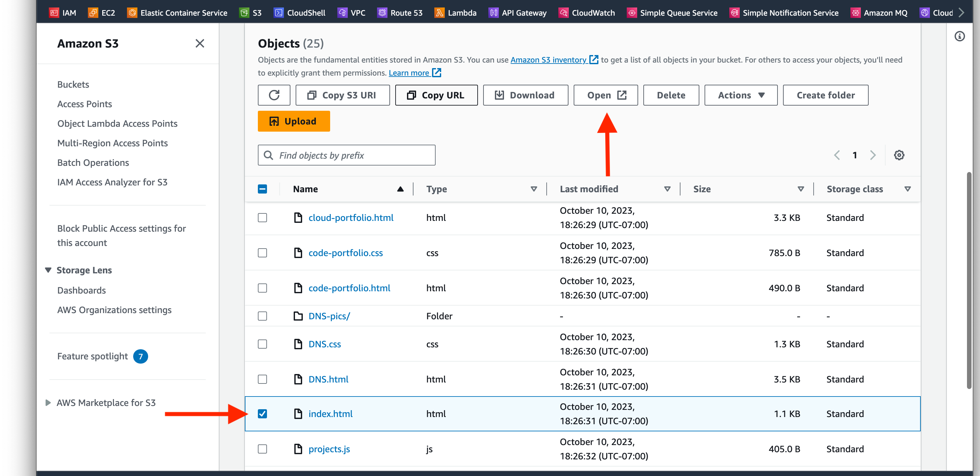
Task: Click the Copy URL button
Action: (436, 95)
